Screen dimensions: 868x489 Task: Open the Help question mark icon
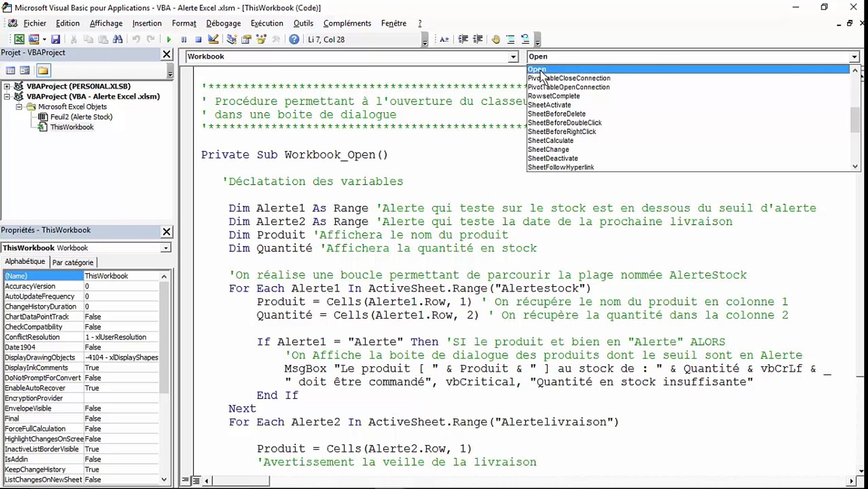click(294, 39)
